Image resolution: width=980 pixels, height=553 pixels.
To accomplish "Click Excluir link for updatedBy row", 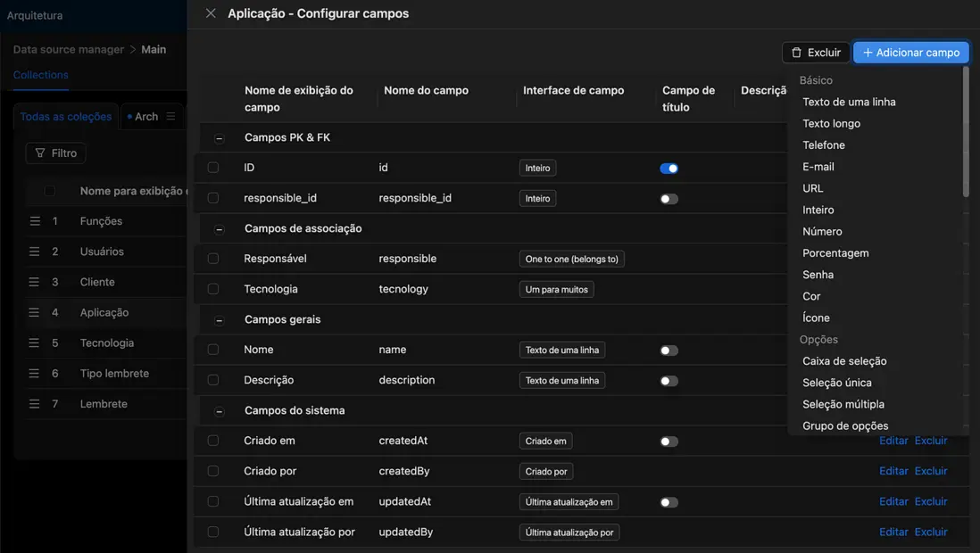I will [931, 532].
